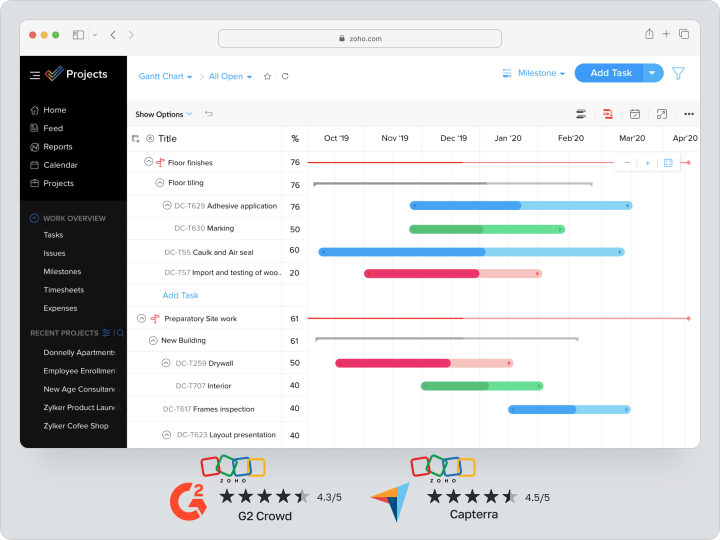Collapse the Floor finishes milestone
Screen dimensions: 720x540
pos(148,162)
